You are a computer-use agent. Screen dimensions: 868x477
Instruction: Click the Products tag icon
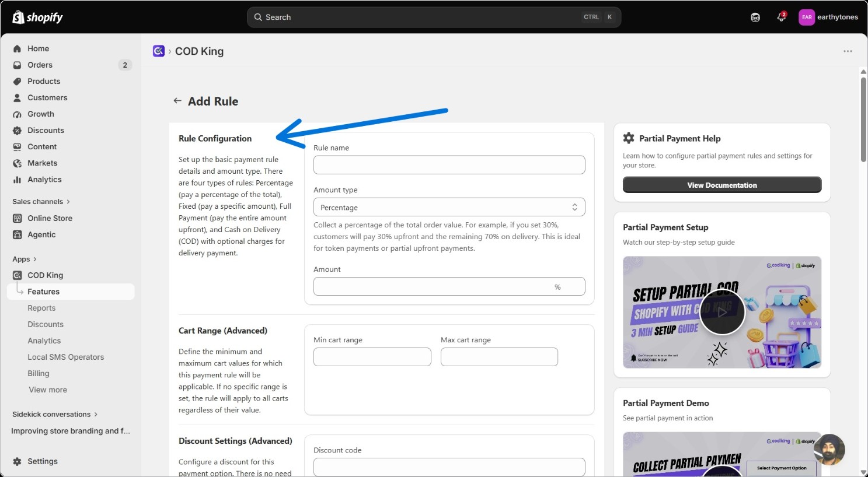(17, 81)
